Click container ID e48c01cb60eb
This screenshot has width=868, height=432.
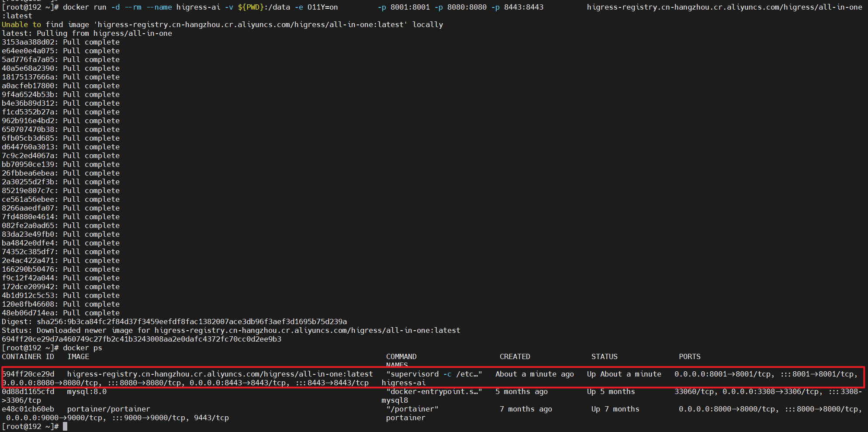pos(28,409)
